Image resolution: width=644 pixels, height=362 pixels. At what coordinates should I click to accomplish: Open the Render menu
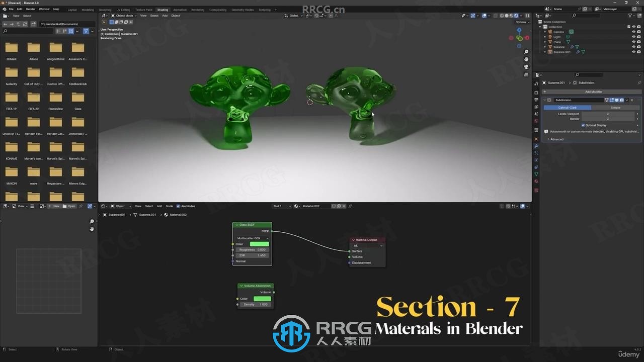[x=31, y=9]
